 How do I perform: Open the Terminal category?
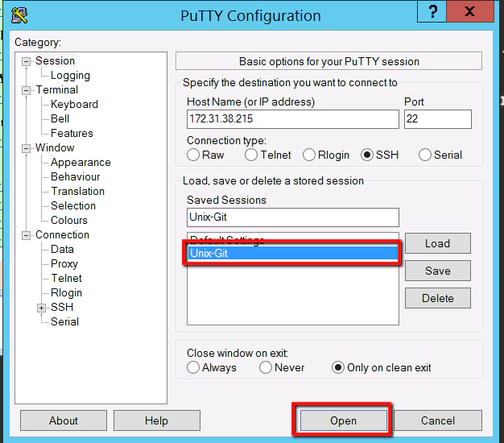tap(56, 89)
